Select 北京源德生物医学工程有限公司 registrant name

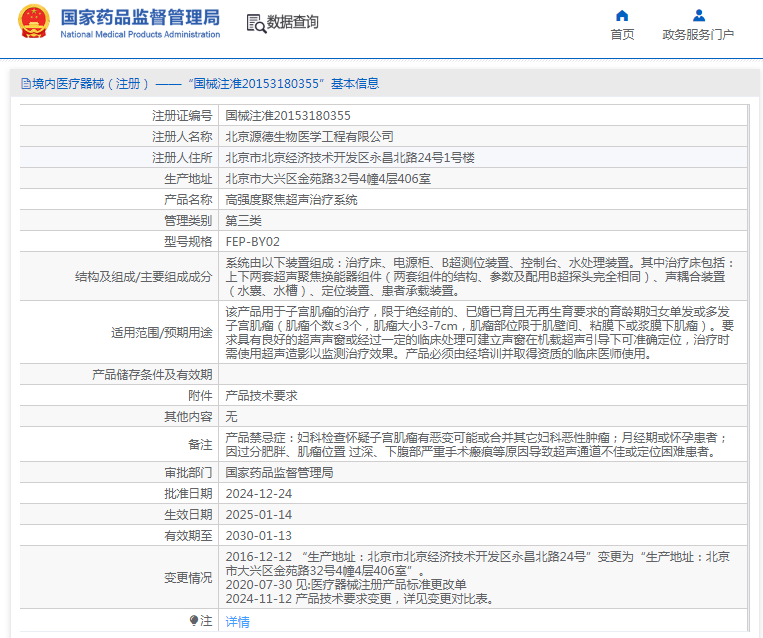click(309, 136)
